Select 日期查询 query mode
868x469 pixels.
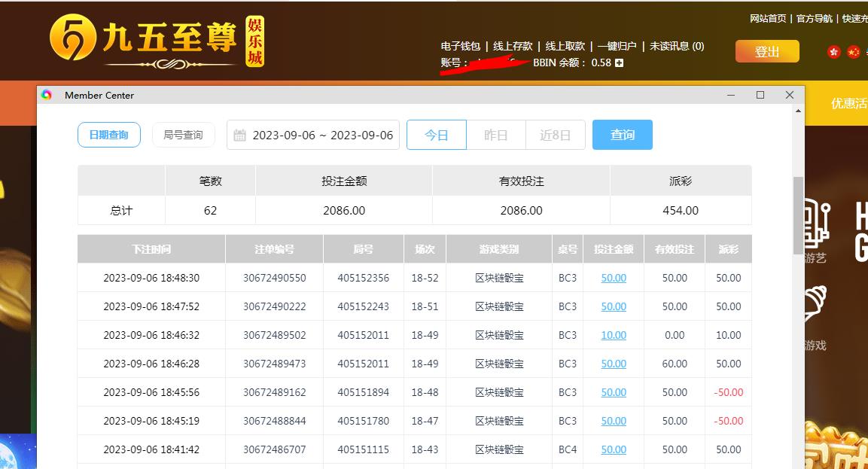109,136
